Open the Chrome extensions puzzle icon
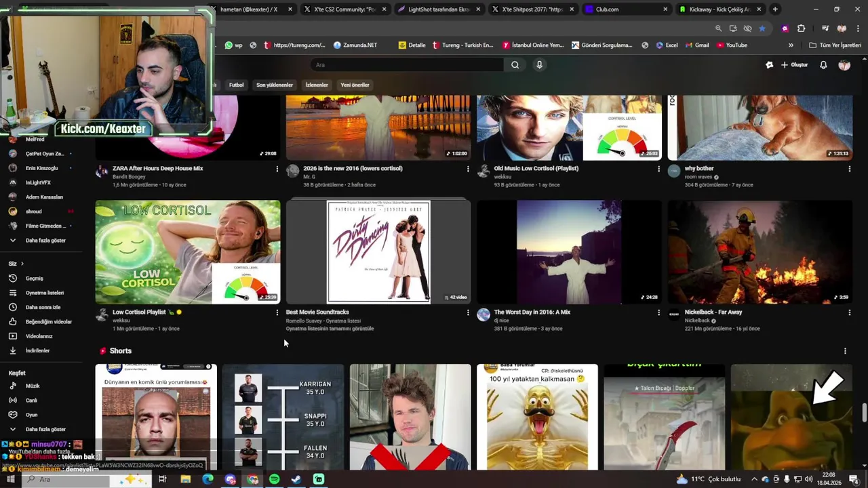This screenshot has width=868, height=488. (801, 28)
